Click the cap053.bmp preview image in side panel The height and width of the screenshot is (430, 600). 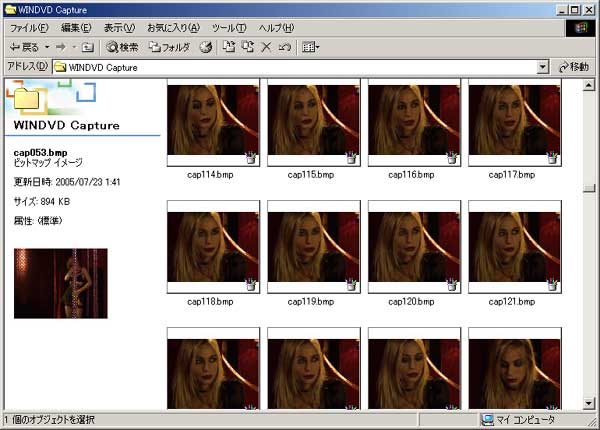(61, 283)
